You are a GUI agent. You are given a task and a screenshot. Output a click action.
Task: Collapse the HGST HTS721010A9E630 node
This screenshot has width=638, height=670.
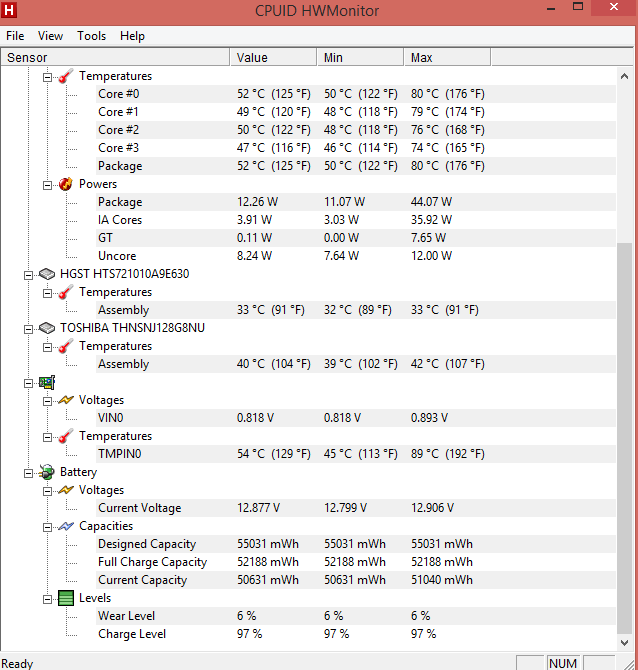click(28, 274)
